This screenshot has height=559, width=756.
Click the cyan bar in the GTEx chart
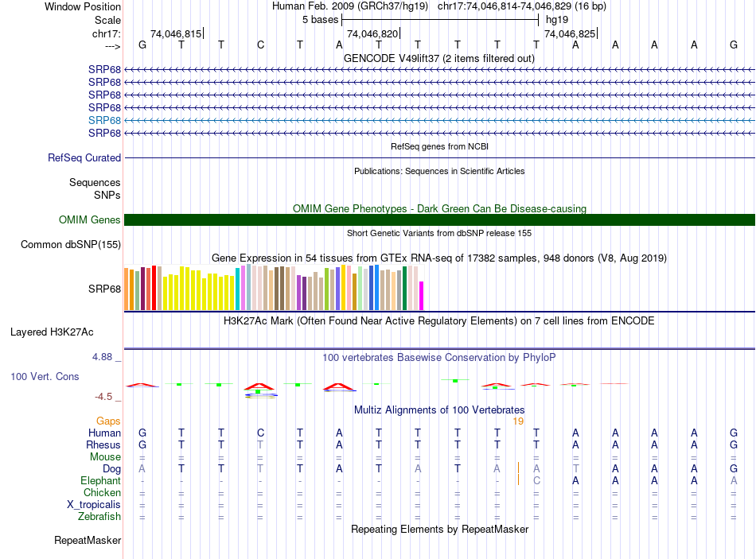(x=238, y=289)
